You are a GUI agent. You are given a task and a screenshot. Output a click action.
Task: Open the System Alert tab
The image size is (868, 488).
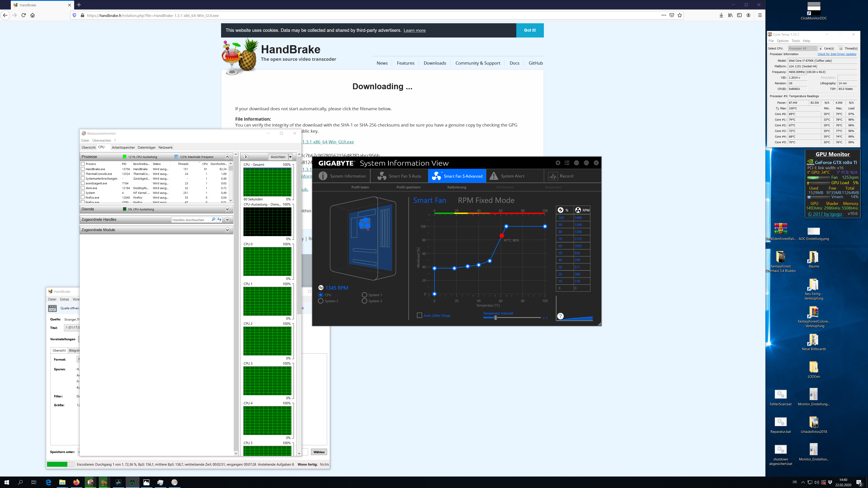tap(512, 176)
